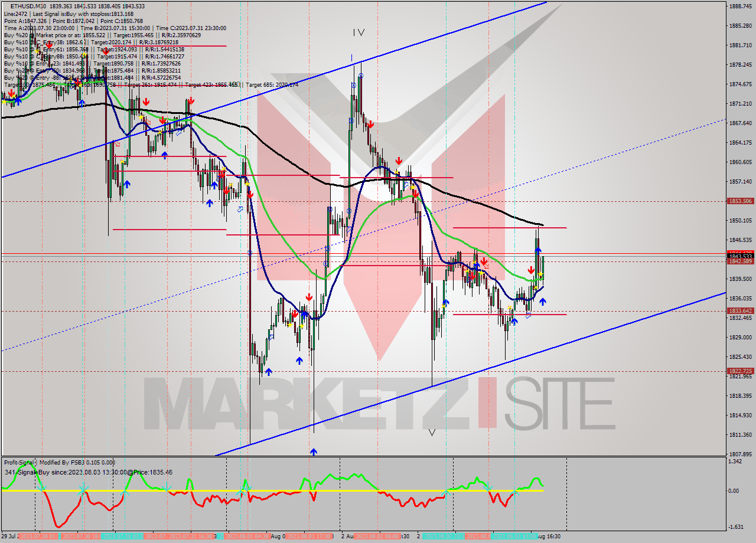Click the 2023.08.02 08:00 time marker
756x543 pixels.
tap(377, 536)
